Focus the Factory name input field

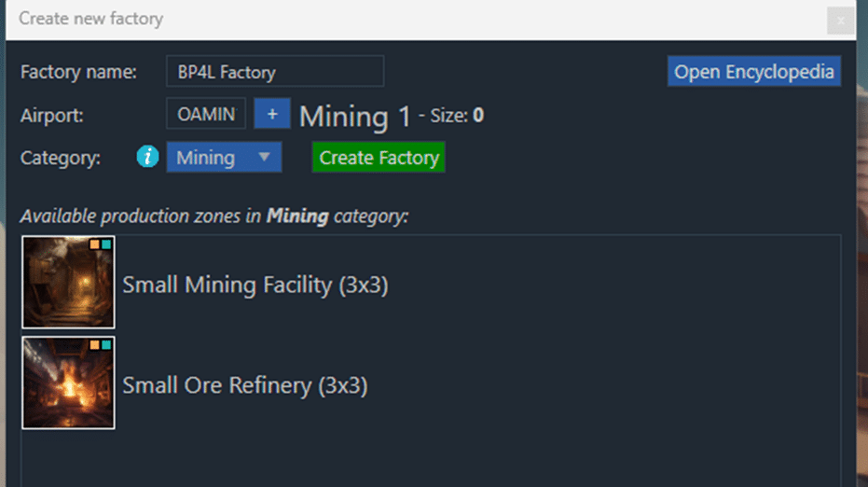(275, 72)
